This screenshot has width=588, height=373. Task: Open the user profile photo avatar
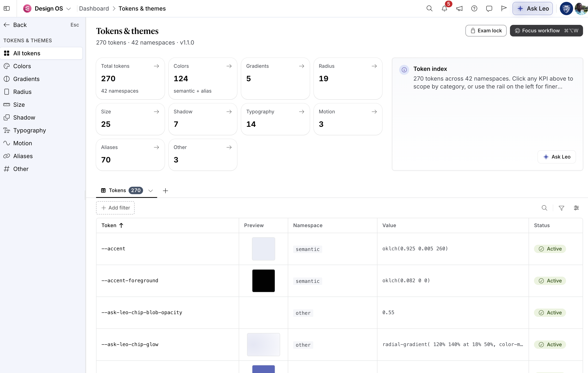pos(581,8)
